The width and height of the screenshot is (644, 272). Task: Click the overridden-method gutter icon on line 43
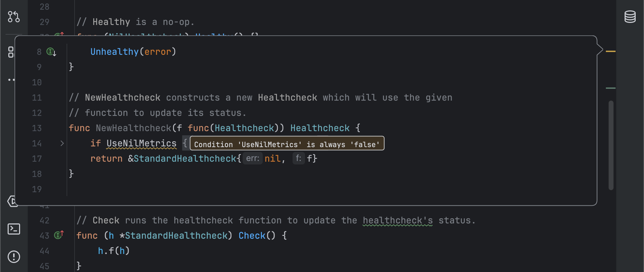59,235
